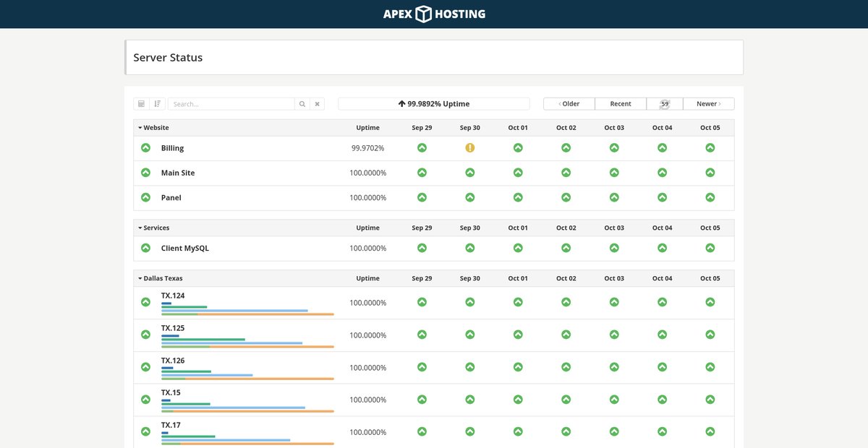Screen dimensions: 868x448
Task: Click TX.126's Oct 01 status icon
Action: click(518, 367)
